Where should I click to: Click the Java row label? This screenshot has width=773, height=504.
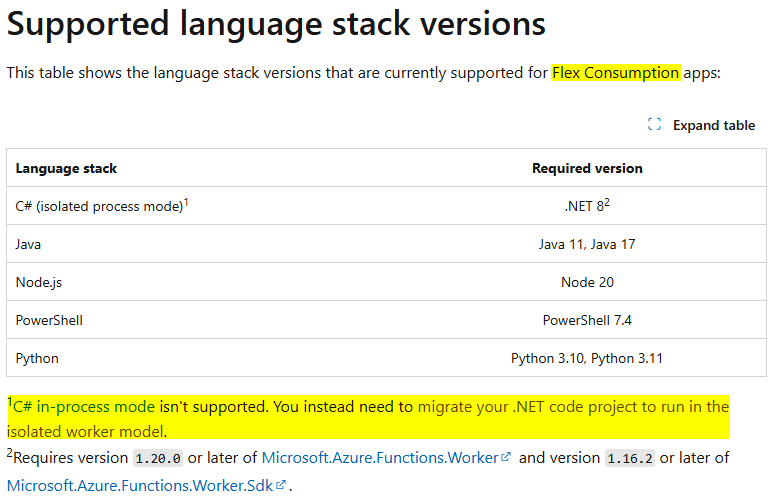pyautogui.click(x=29, y=244)
